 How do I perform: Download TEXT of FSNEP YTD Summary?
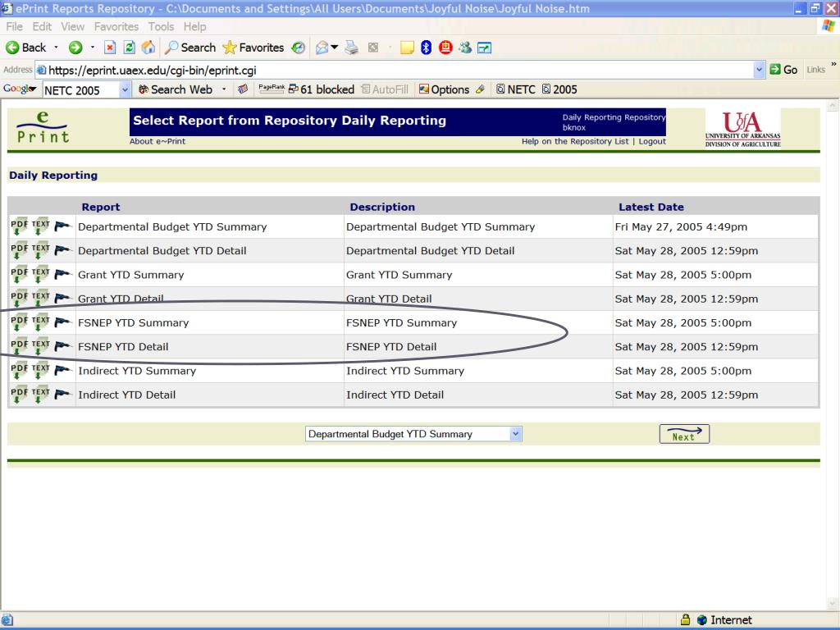[41, 323]
